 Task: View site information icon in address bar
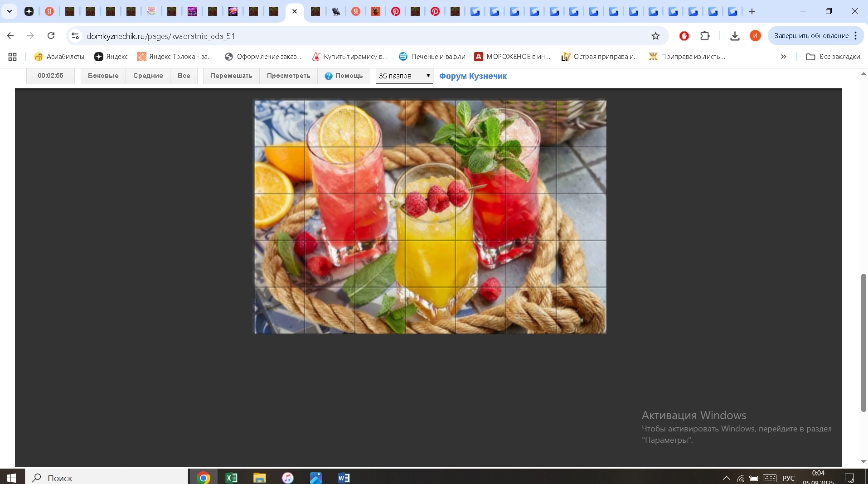coord(75,36)
